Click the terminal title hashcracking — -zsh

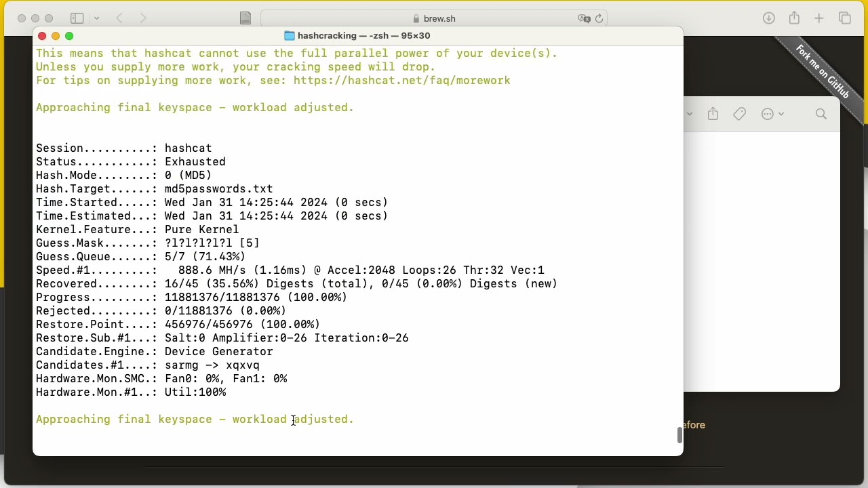pyautogui.click(x=363, y=36)
